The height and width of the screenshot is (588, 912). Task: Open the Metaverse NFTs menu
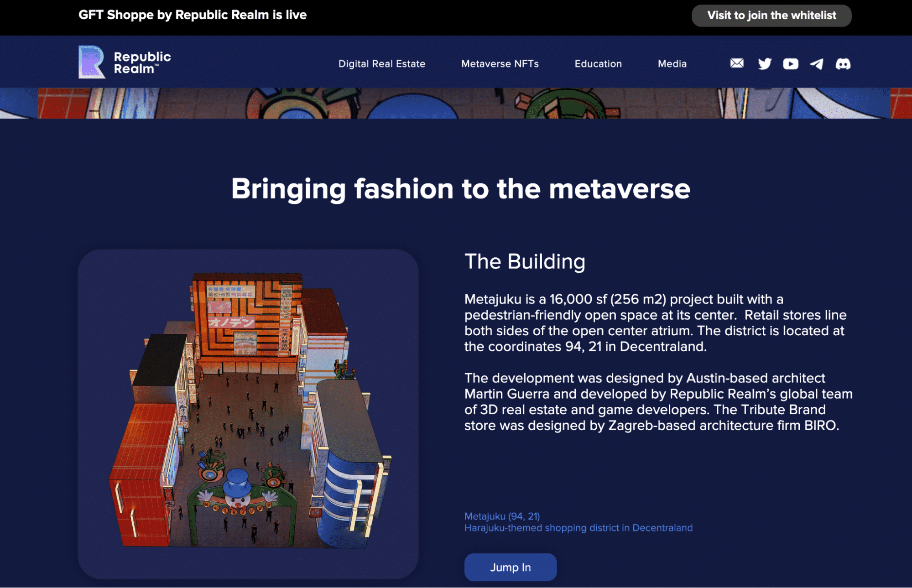click(500, 64)
